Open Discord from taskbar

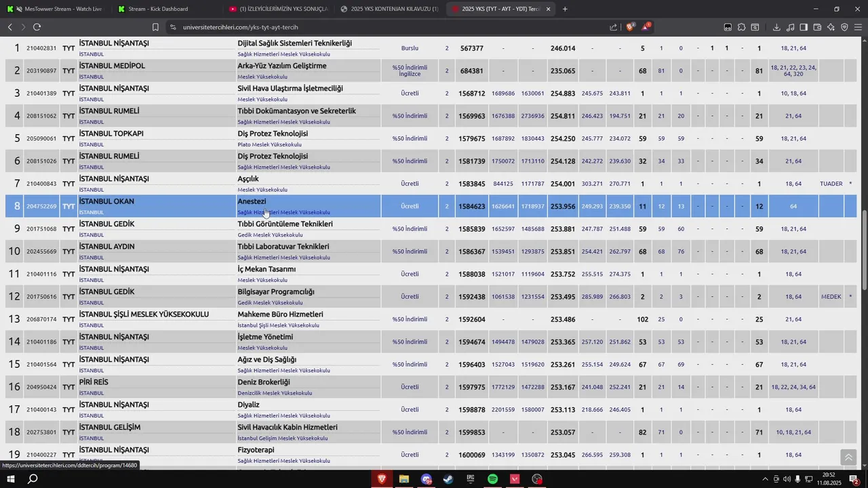pyautogui.click(x=426, y=479)
